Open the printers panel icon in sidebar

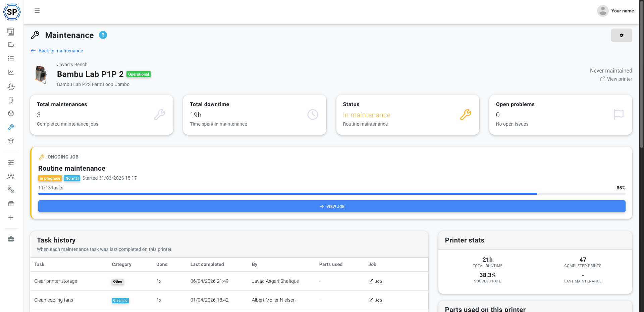pos(11,32)
